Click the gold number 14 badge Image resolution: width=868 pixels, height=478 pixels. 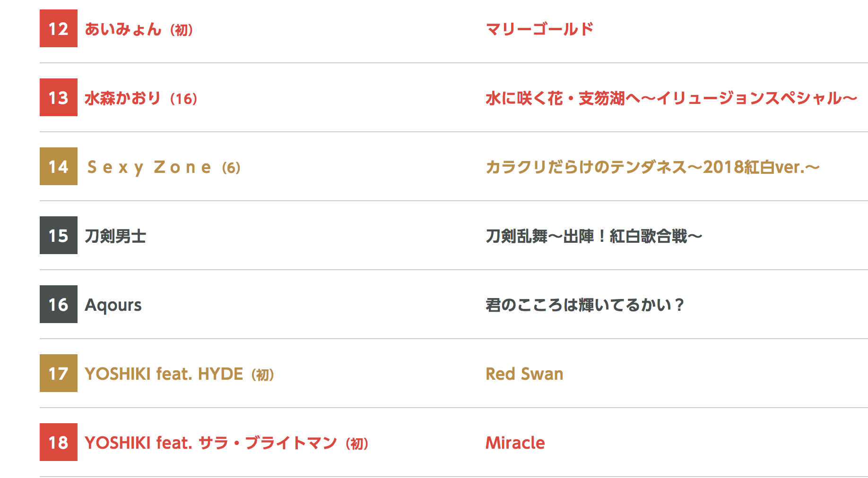pyautogui.click(x=59, y=166)
